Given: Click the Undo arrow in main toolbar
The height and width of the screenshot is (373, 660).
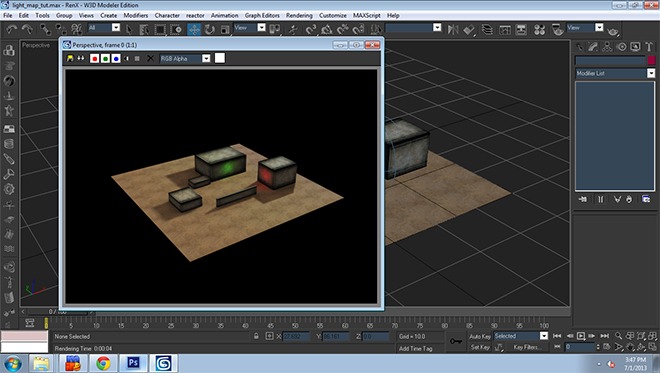Looking at the screenshot, I should (x=11, y=29).
